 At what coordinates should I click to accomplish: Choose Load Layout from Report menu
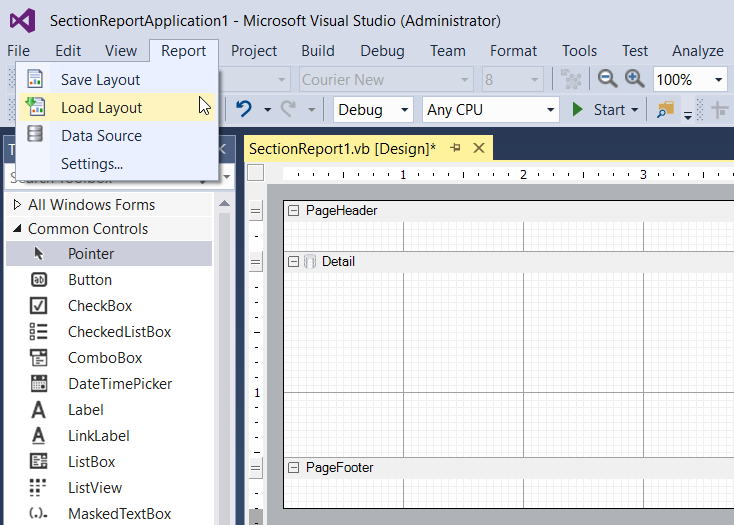coord(117,108)
